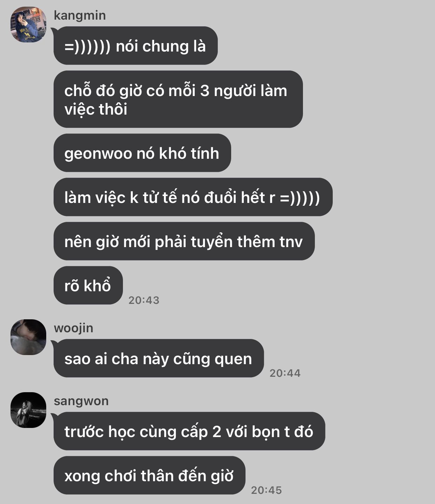Tap sangwon's profile avatar
The image size is (435, 504).
[x=28, y=410]
